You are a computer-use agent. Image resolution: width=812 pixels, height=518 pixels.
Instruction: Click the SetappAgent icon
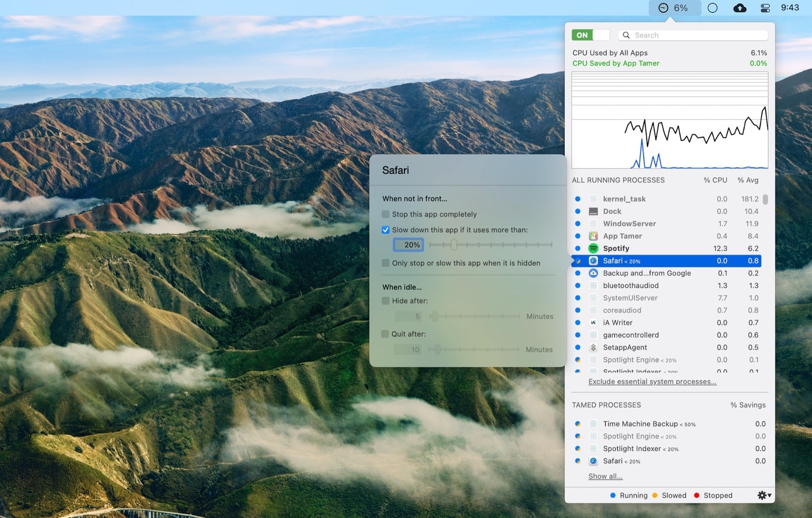point(593,347)
